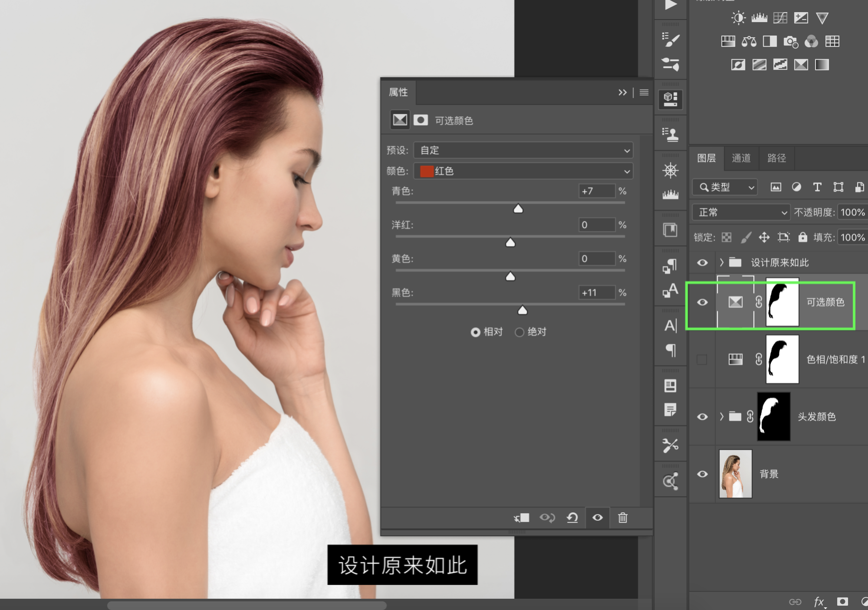Hide the 背景 layer
This screenshot has height=610, width=868.
(702, 474)
